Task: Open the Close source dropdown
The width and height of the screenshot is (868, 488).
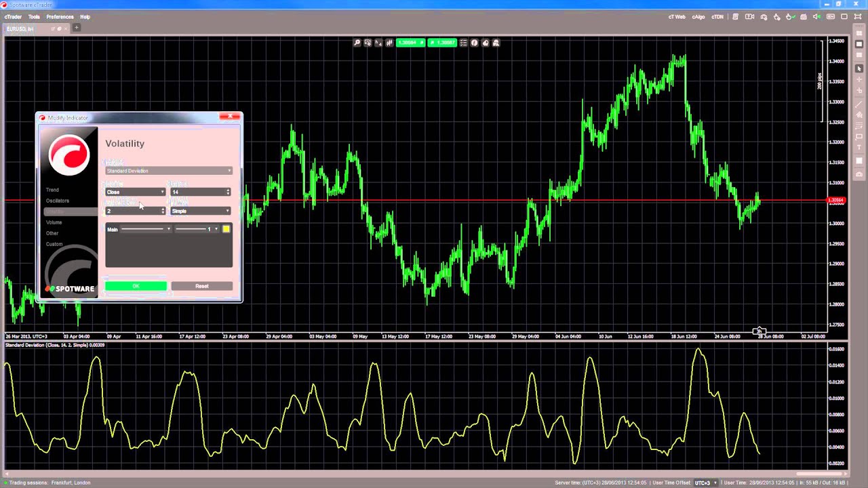Action: click(x=135, y=192)
